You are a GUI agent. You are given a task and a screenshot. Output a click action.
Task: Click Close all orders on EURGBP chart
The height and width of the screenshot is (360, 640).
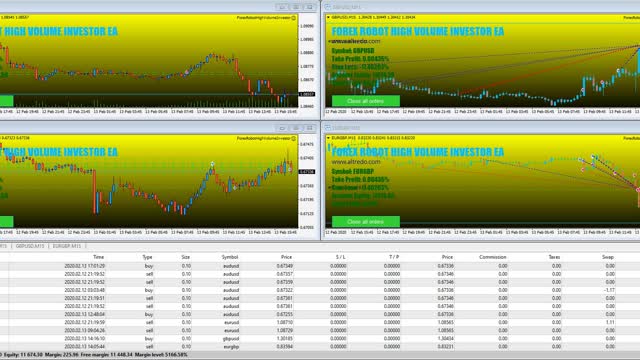(x=366, y=222)
